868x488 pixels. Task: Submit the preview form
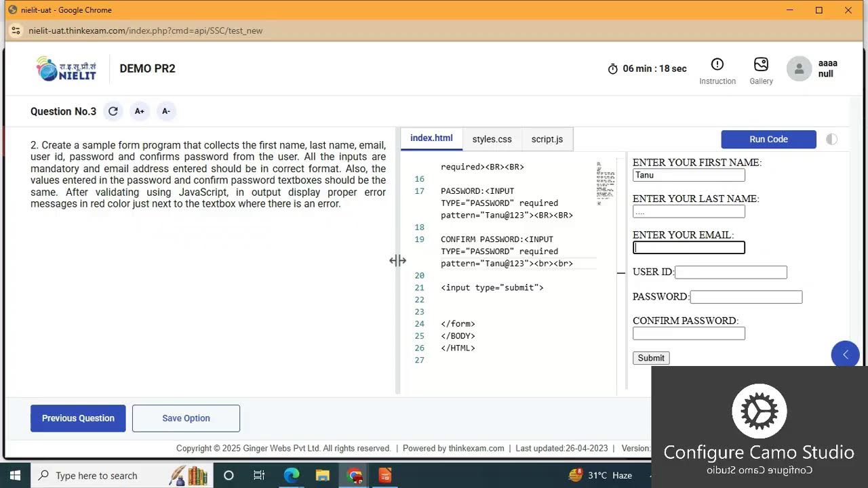[x=651, y=358]
